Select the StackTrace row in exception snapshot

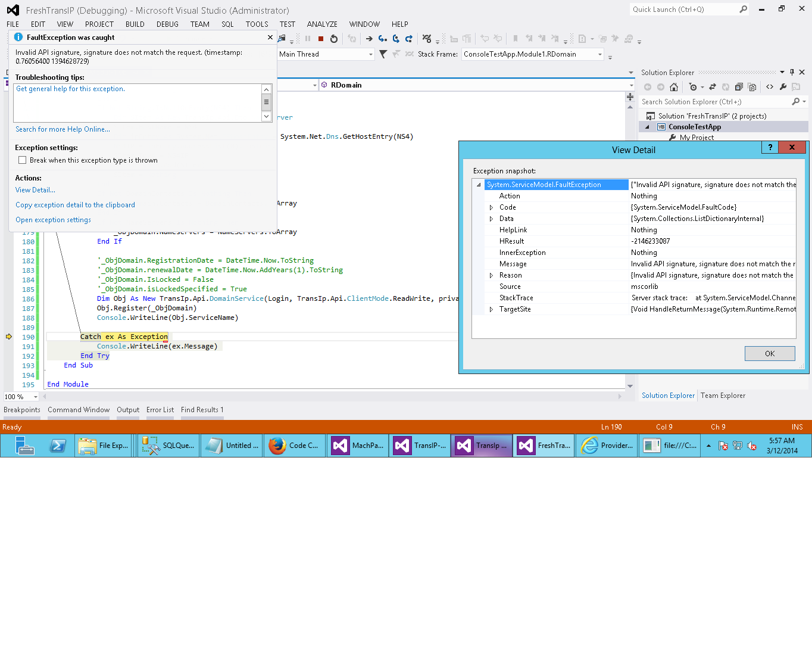[634, 298]
